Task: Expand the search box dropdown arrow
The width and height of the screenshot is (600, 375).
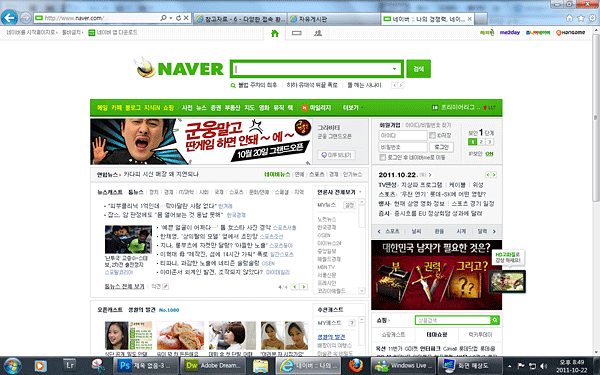Action: click(x=394, y=69)
